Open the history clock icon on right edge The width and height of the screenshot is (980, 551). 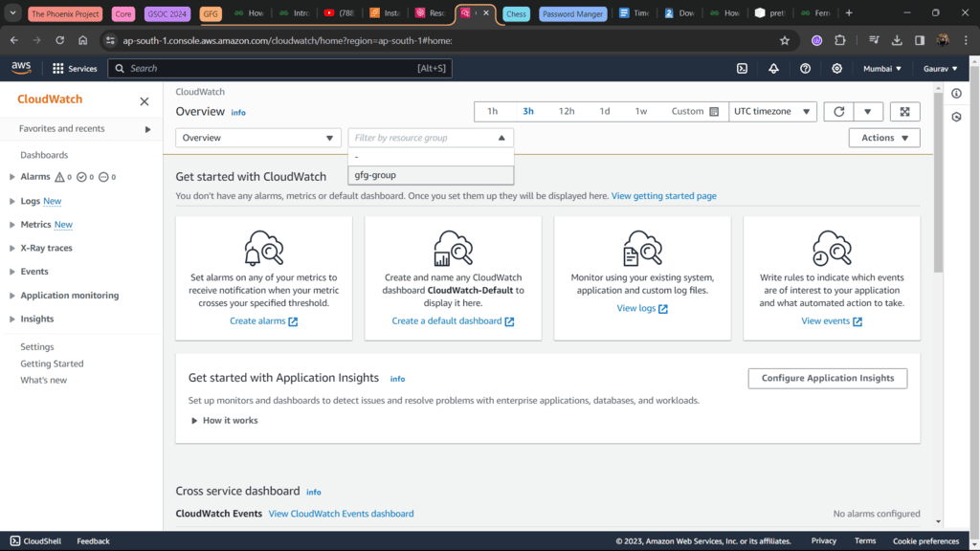point(956,117)
